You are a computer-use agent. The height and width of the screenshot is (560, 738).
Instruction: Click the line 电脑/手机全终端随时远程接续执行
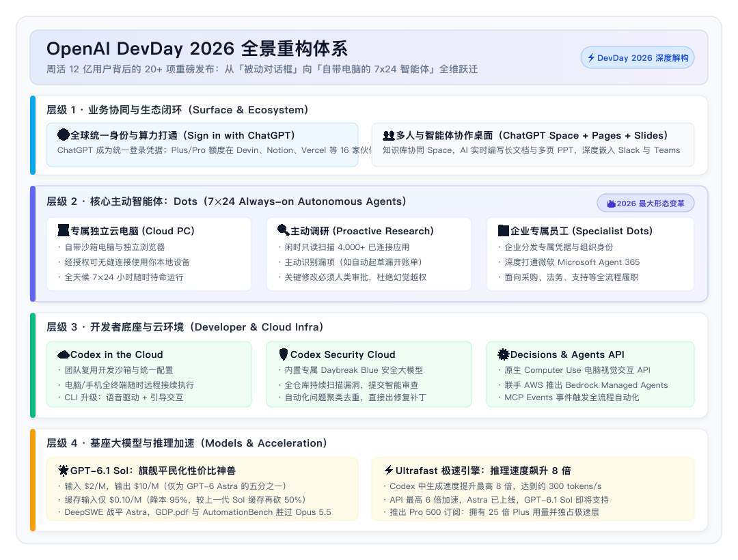tap(126, 384)
